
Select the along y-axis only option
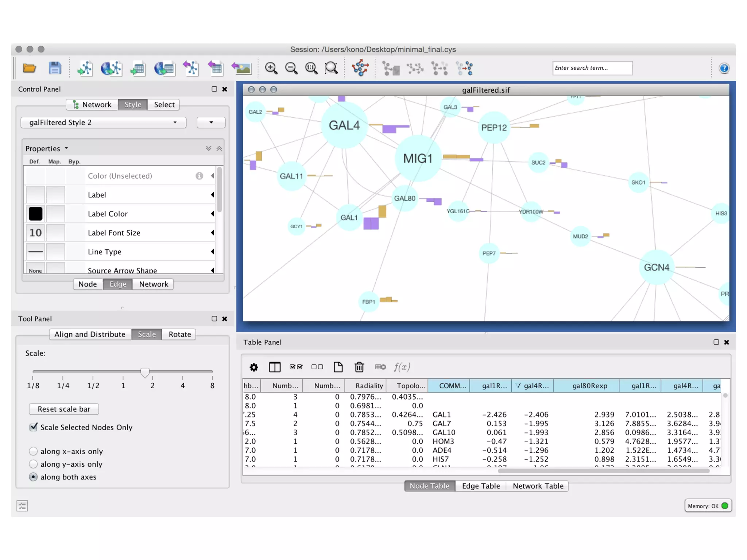[33, 464]
